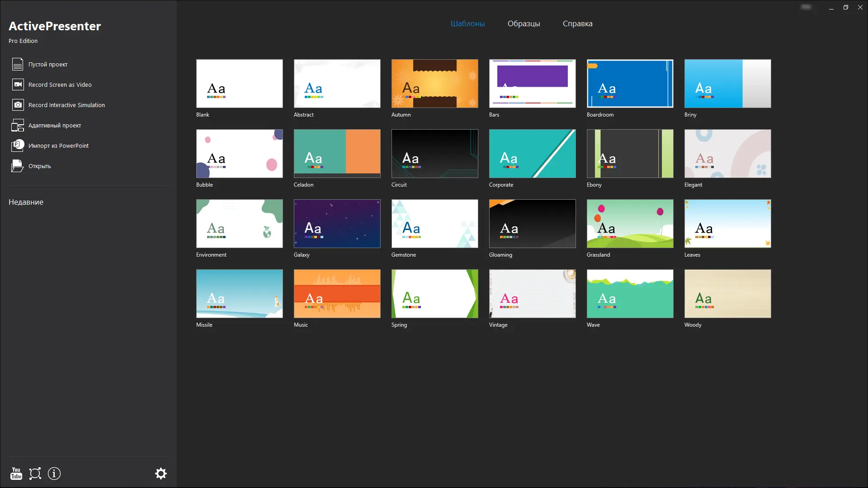Switch to the Шаблоны tab
The width and height of the screenshot is (868, 488).
[467, 23]
